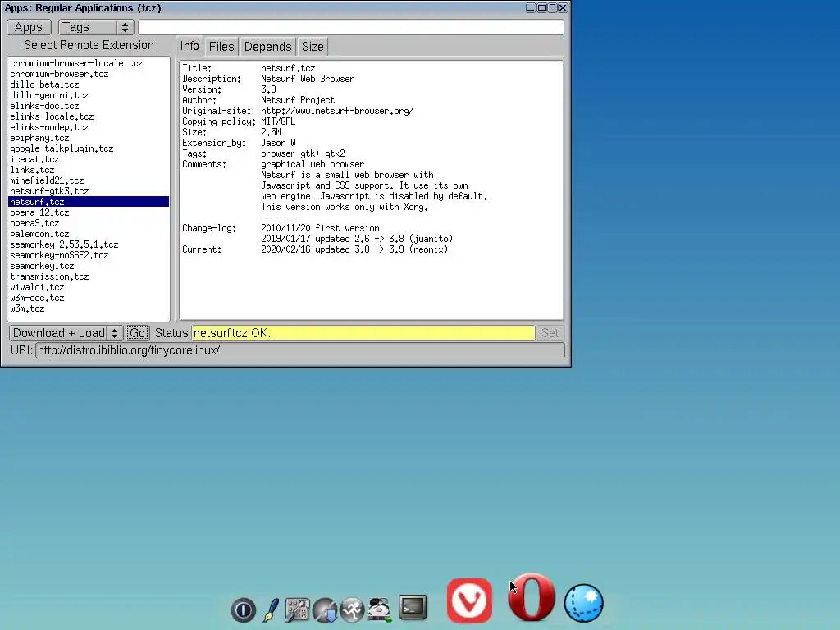Select google-talkplugin.tcz extension

[89, 149]
